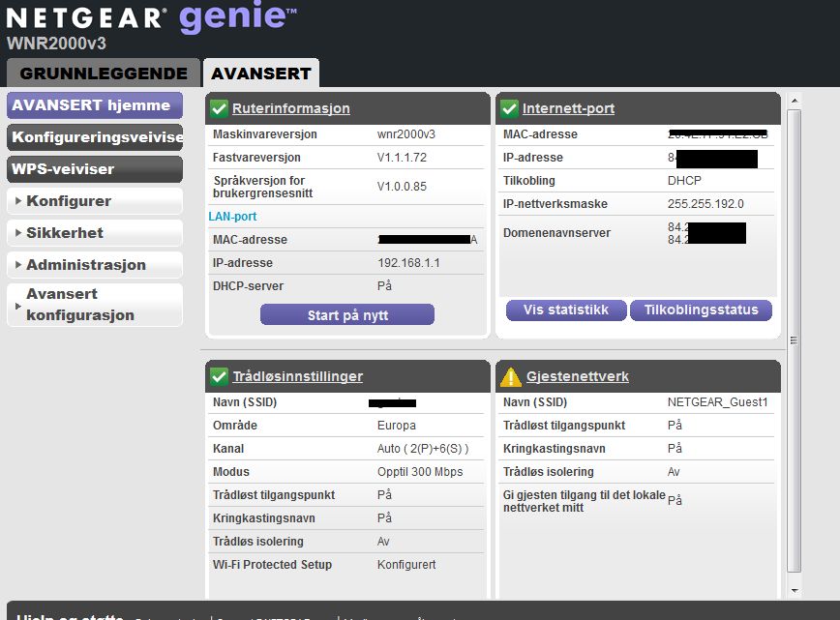Open the Trådløsinnstillinger link
Image resolution: width=840 pixels, height=620 pixels.
297,376
